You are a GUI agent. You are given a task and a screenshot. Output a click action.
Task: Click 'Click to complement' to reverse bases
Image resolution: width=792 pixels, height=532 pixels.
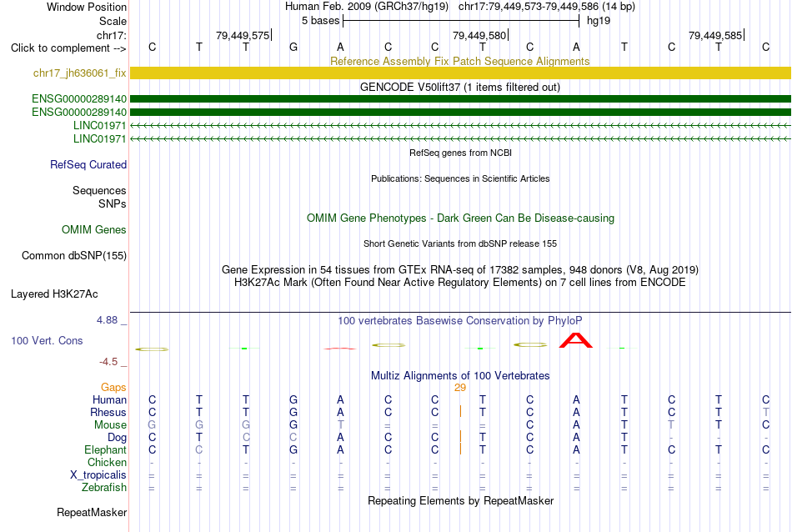click(68, 48)
